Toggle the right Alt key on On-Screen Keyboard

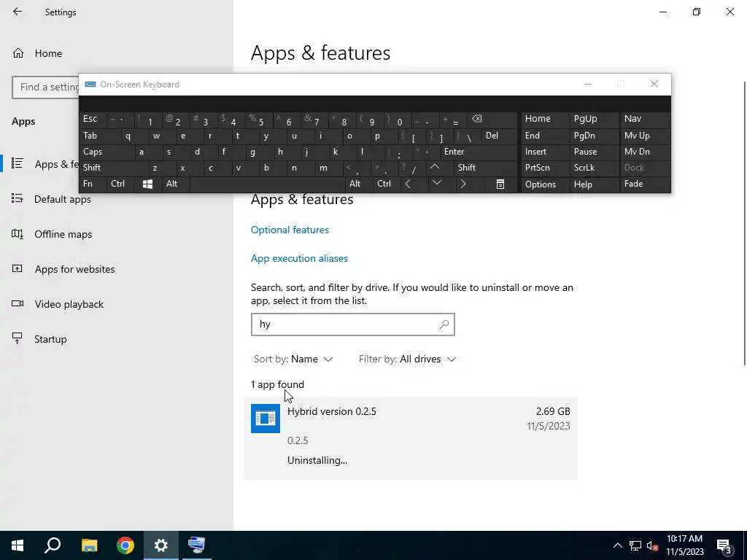(x=359, y=184)
